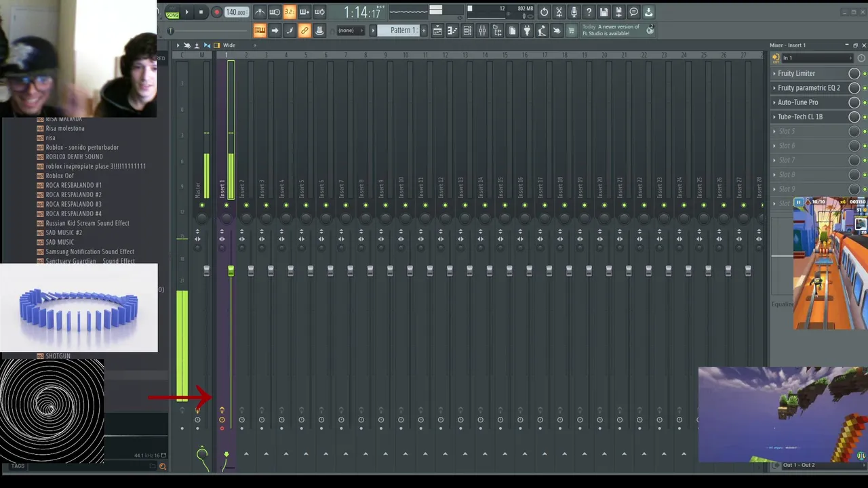The width and height of the screenshot is (868, 488).
Task: Disable Auto-Tune Pro with its green LED
Action: 865,103
